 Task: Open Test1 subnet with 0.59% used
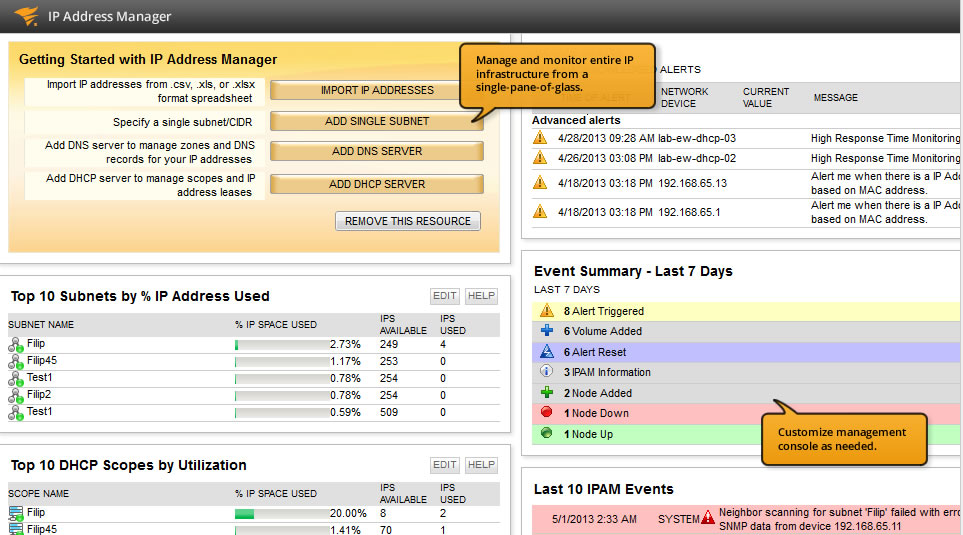[x=39, y=412]
